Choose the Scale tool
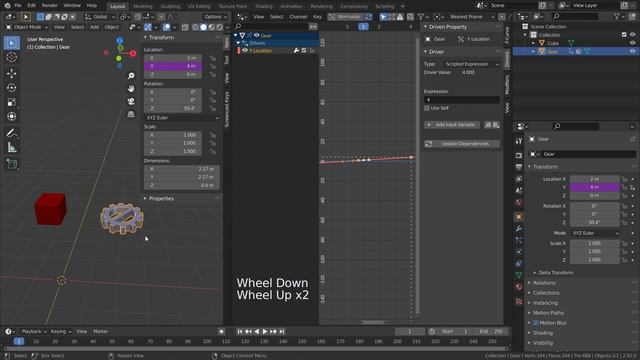Image resolution: width=640 pixels, height=360 pixels. (x=12, y=102)
